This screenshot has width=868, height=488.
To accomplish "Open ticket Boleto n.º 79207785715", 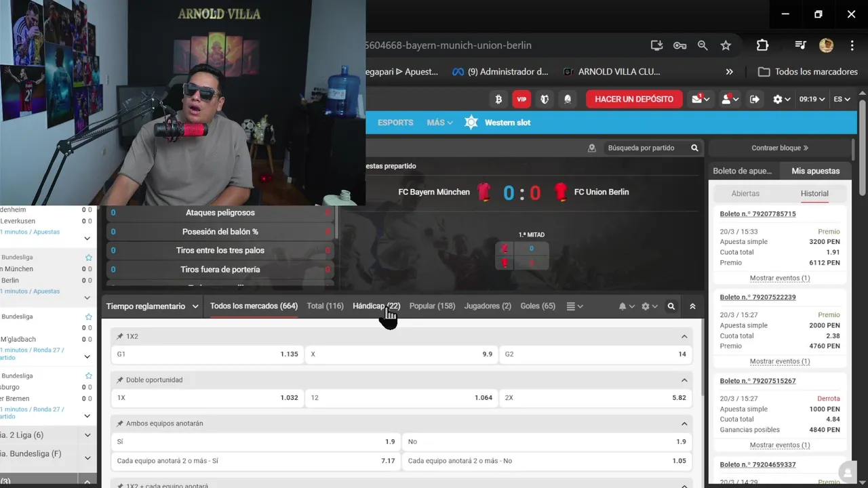I will (757, 213).
